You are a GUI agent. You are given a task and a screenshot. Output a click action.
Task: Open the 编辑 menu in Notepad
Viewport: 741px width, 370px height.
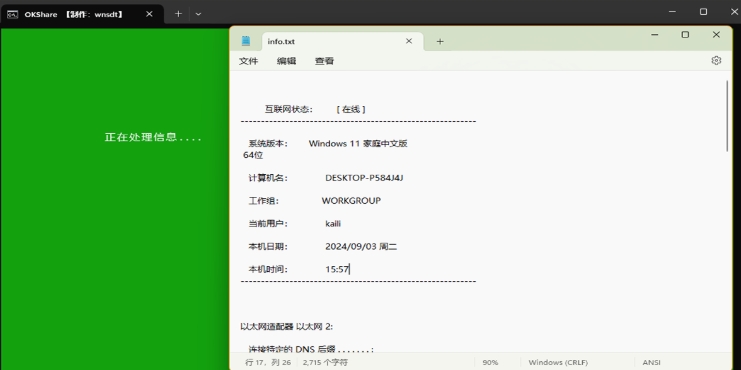point(286,61)
